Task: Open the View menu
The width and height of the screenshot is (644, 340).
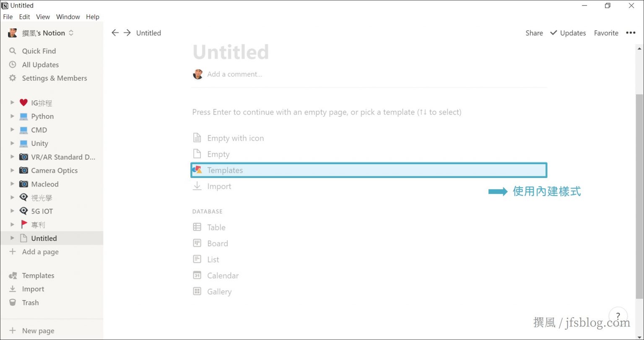Action: (43, 17)
